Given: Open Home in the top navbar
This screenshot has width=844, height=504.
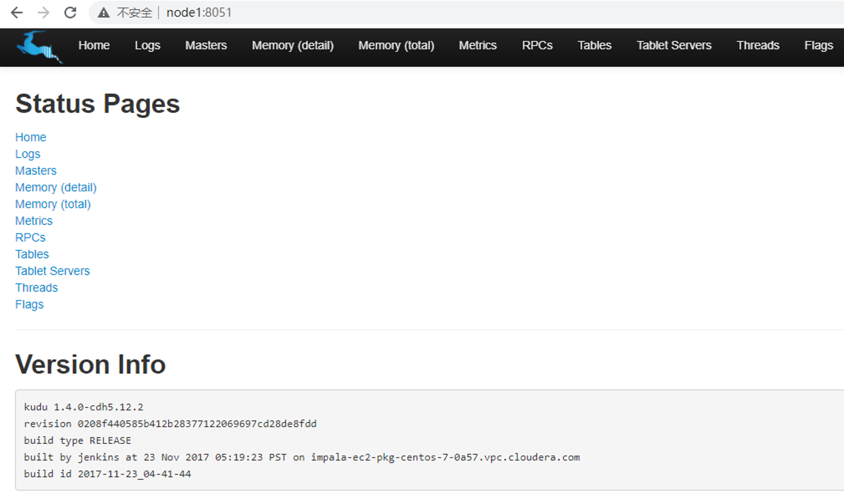Looking at the screenshot, I should point(94,45).
